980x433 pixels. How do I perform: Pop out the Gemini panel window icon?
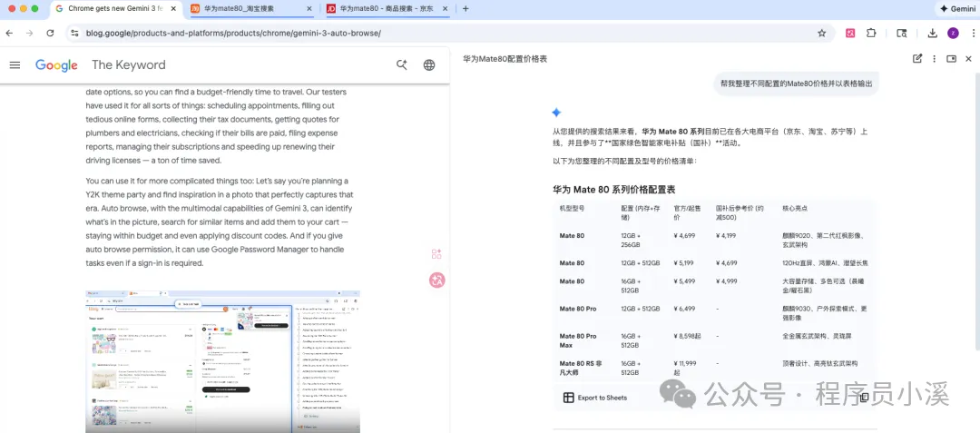tap(951, 59)
